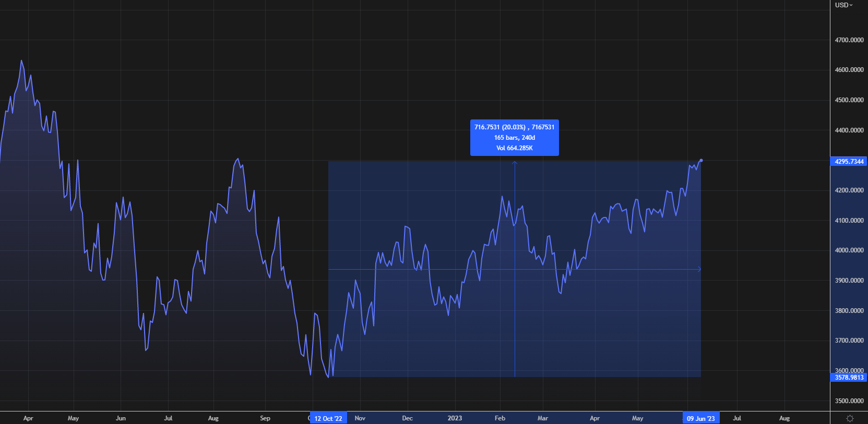Click the Mar label on time axis
Viewport: 868px width, 424px height.
[543, 418]
